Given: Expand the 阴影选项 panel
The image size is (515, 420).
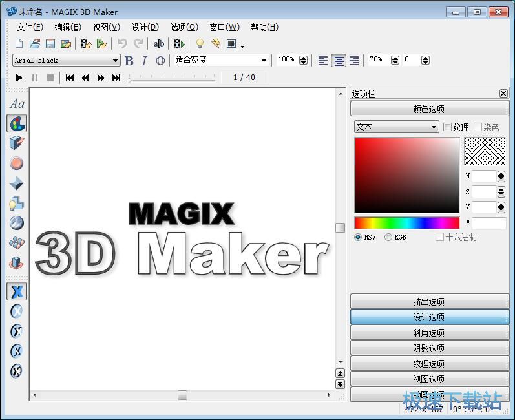Looking at the screenshot, I should (x=430, y=348).
